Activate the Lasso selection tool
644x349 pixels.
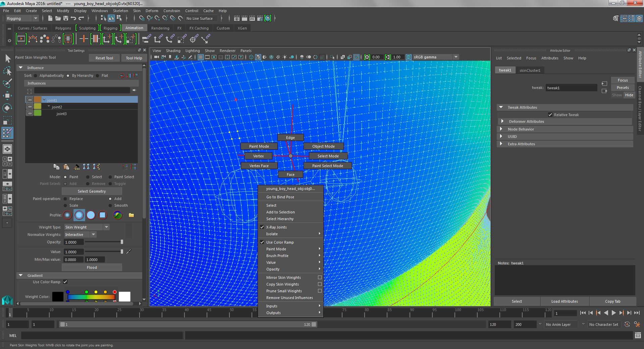point(7,71)
